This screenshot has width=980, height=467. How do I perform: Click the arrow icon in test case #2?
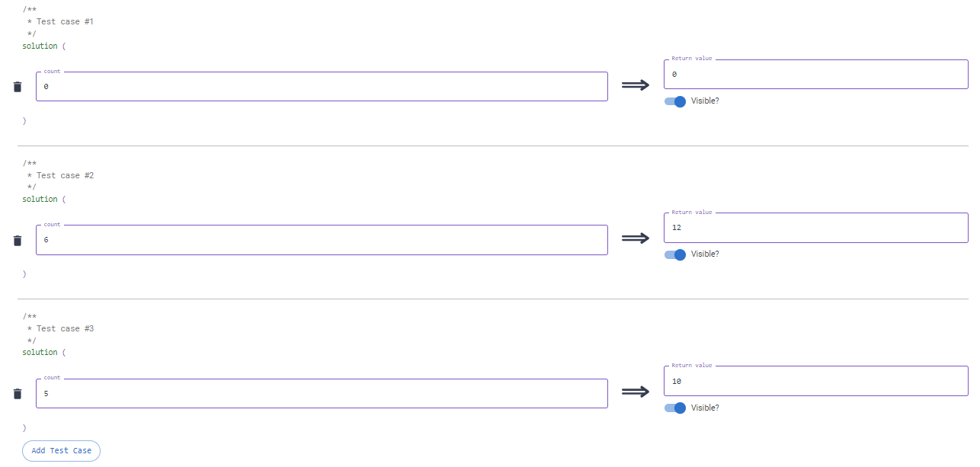click(x=636, y=238)
